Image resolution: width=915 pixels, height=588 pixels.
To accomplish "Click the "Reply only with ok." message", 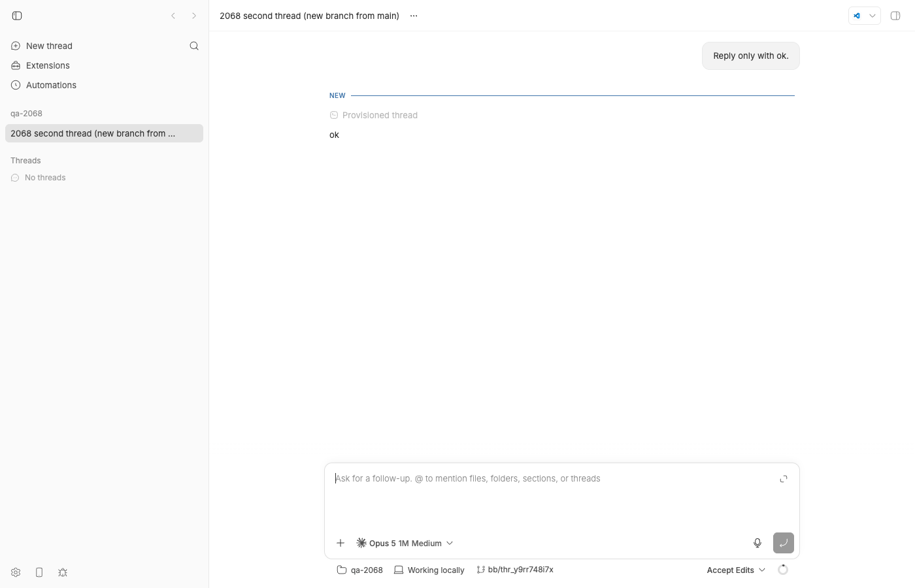I will (x=751, y=56).
